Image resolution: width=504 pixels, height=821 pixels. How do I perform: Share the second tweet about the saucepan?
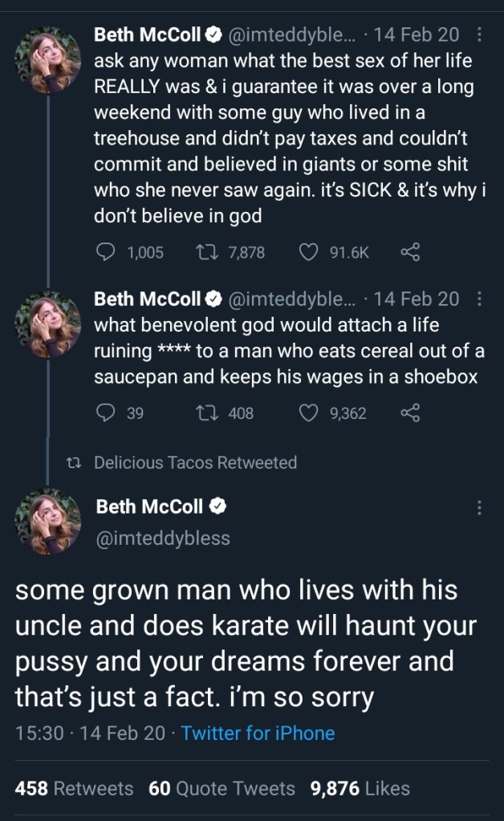(409, 413)
